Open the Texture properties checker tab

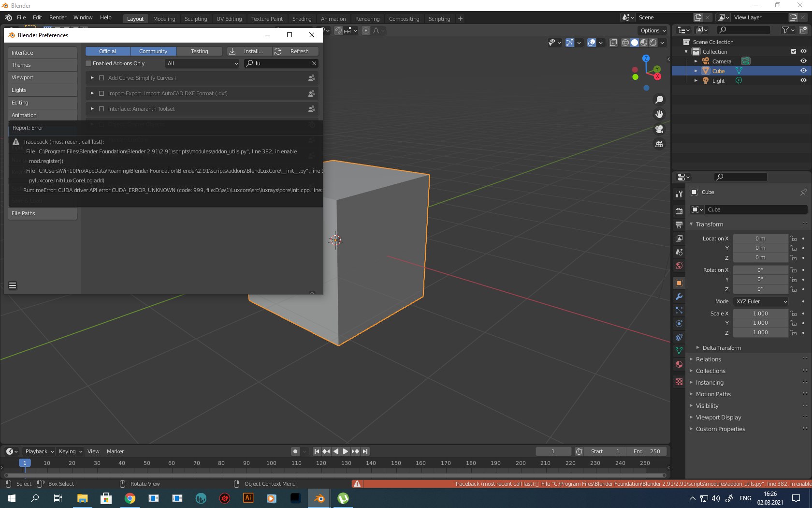(x=679, y=382)
